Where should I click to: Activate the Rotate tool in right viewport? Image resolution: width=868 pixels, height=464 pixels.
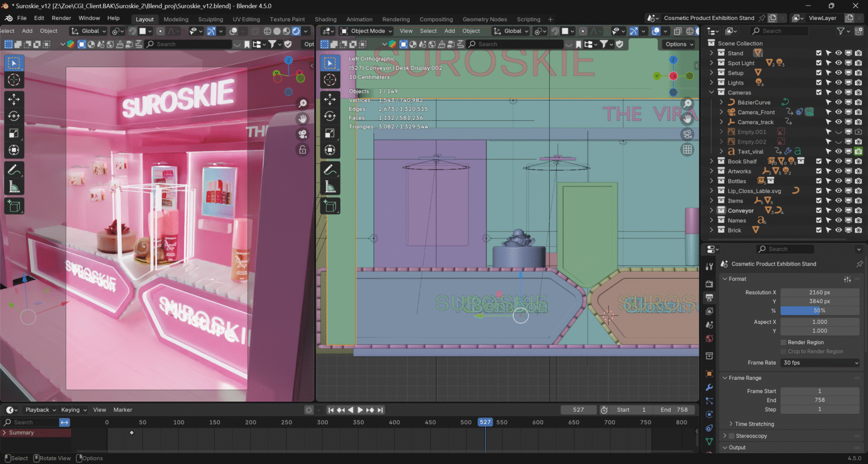click(x=330, y=116)
